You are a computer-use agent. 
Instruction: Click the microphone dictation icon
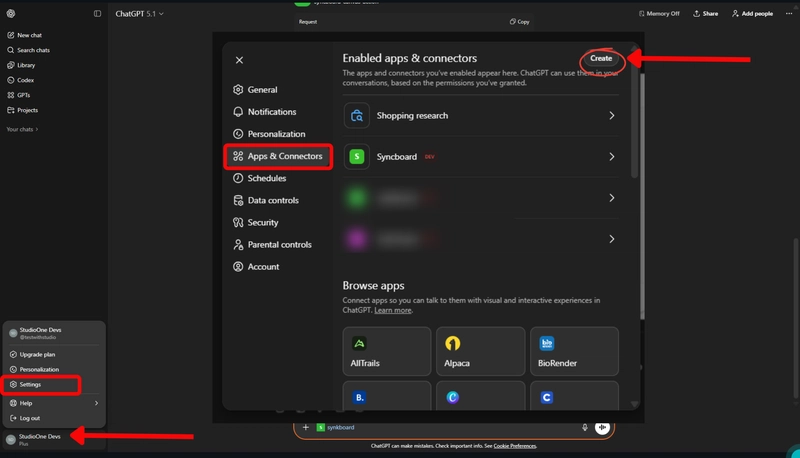[x=585, y=427]
